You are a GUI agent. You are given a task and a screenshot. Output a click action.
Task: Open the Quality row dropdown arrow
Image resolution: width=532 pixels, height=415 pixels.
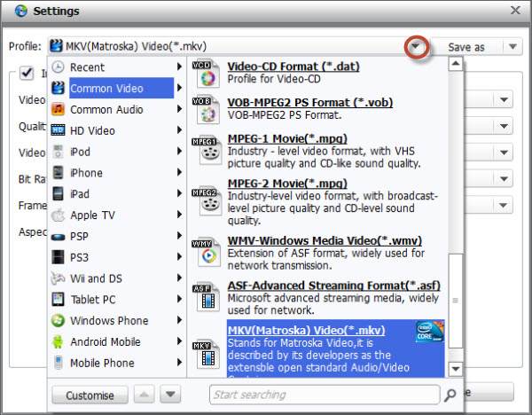[x=505, y=126]
